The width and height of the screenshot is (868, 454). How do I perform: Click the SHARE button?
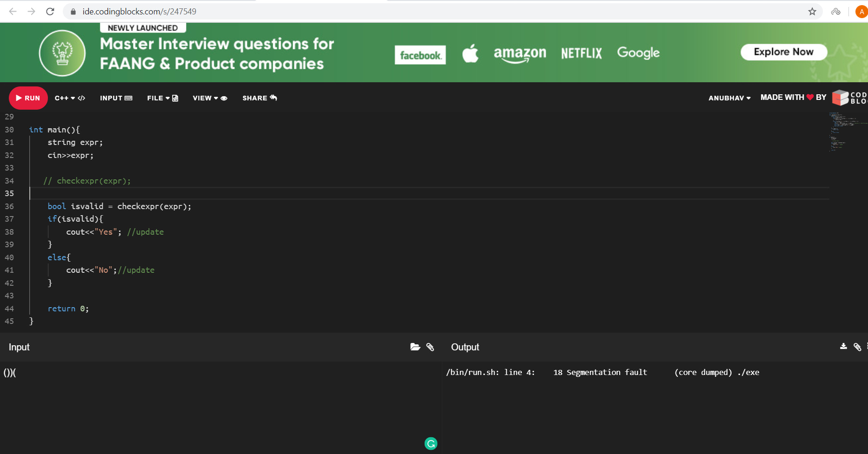pos(260,98)
